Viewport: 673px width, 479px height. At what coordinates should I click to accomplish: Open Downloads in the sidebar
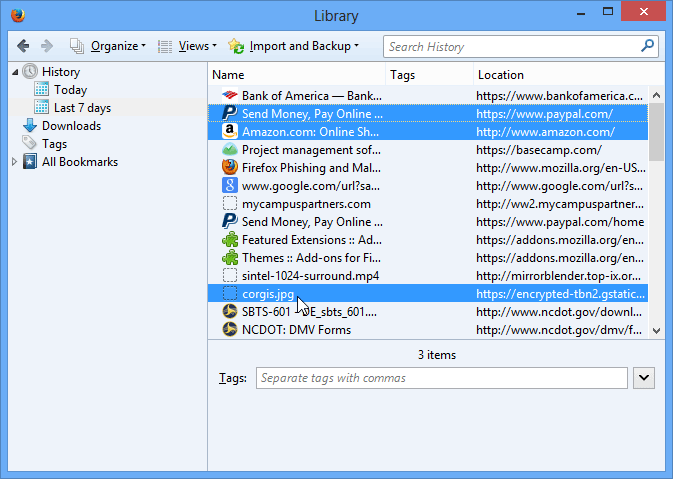tap(71, 126)
